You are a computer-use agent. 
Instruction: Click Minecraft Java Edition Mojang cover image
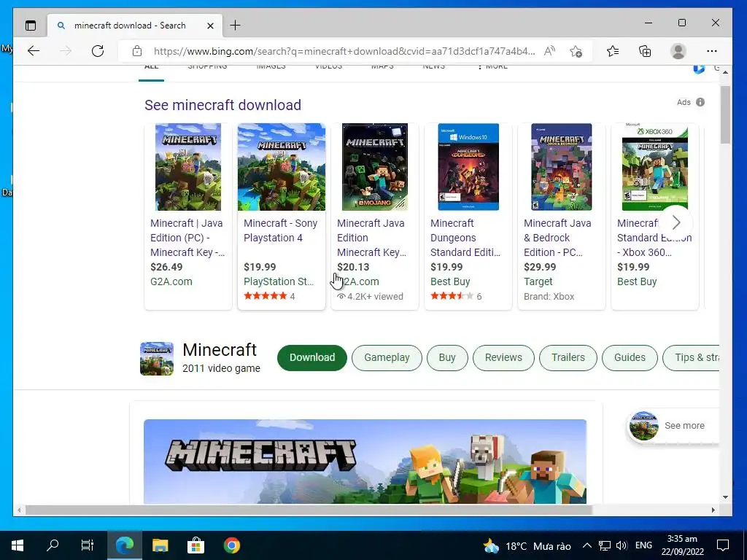pyautogui.click(x=375, y=167)
